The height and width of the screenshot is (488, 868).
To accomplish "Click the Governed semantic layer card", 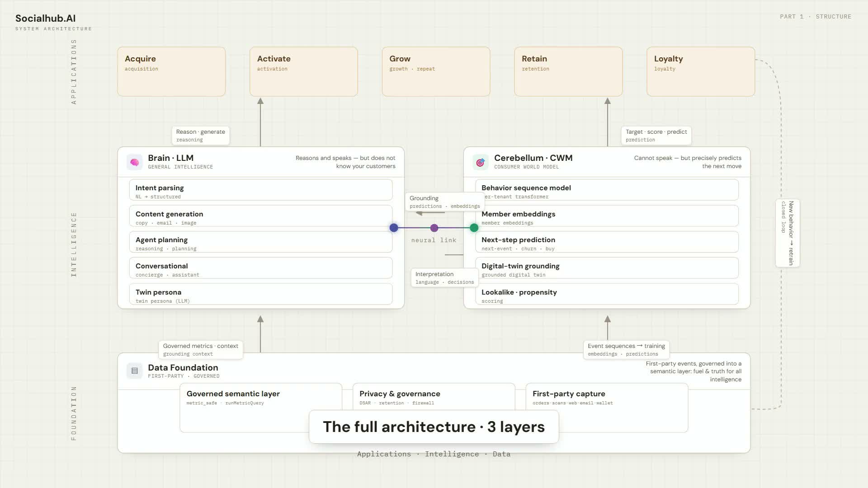I will click(261, 408).
